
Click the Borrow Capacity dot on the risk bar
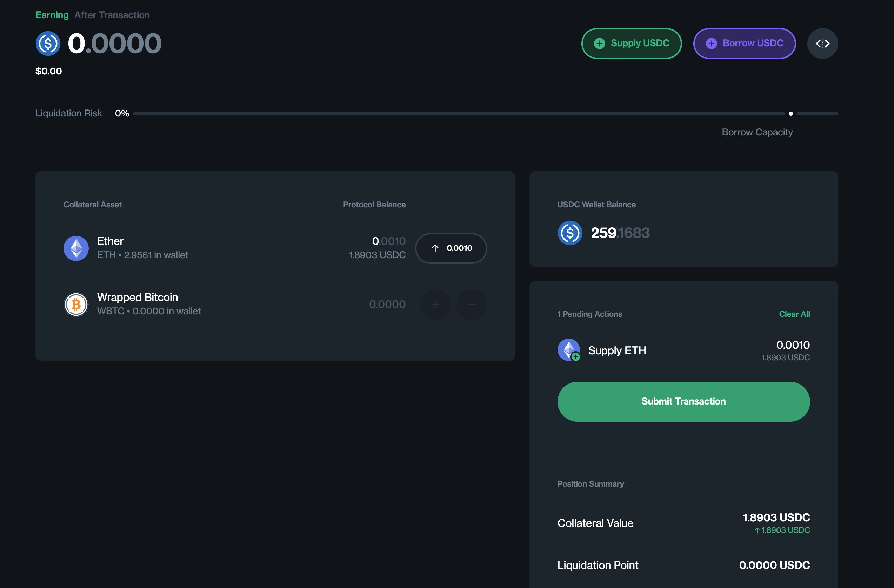tap(790, 113)
